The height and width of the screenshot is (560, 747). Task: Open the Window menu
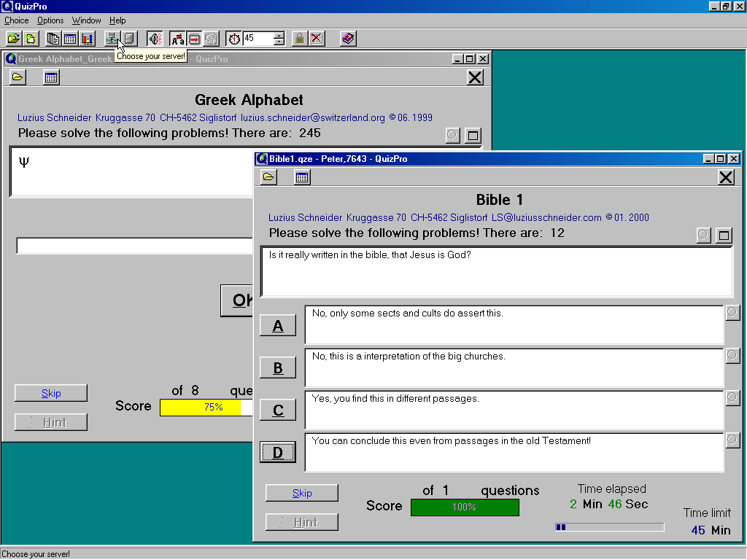click(86, 20)
